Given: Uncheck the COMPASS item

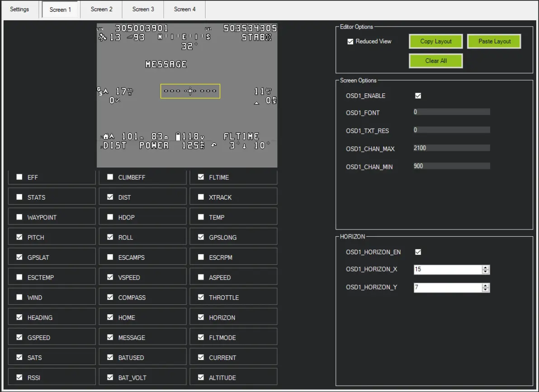Looking at the screenshot, I should tap(110, 297).
